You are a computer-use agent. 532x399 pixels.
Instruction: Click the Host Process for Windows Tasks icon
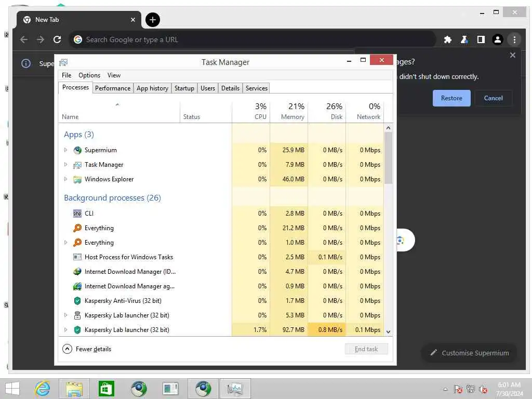(x=77, y=257)
